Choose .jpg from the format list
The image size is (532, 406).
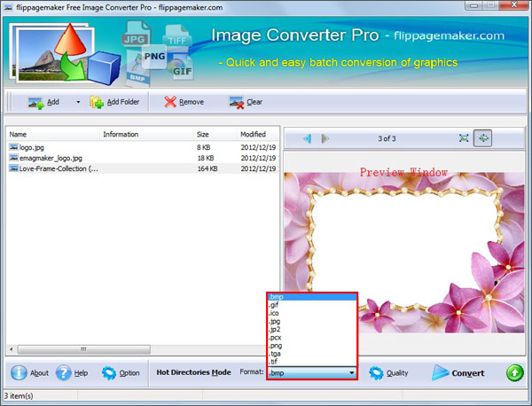point(312,321)
